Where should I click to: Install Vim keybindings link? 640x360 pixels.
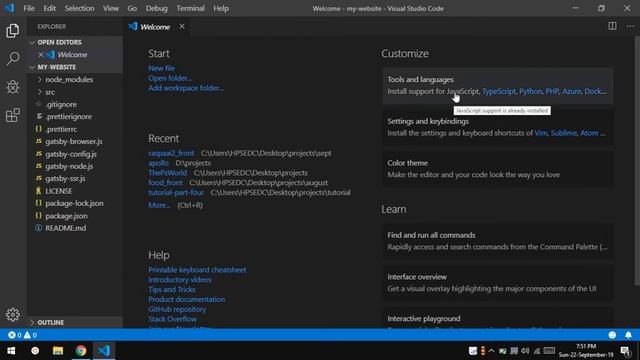click(x=541, y=133)
